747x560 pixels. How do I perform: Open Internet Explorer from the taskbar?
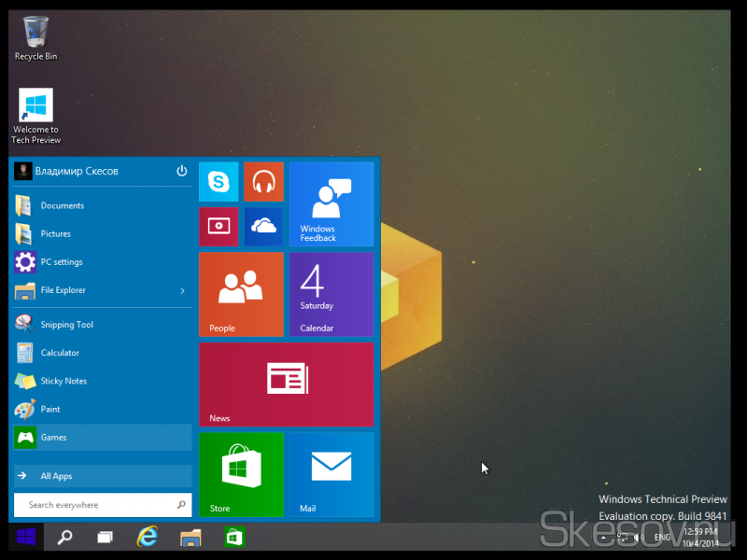tap(147, 537)
